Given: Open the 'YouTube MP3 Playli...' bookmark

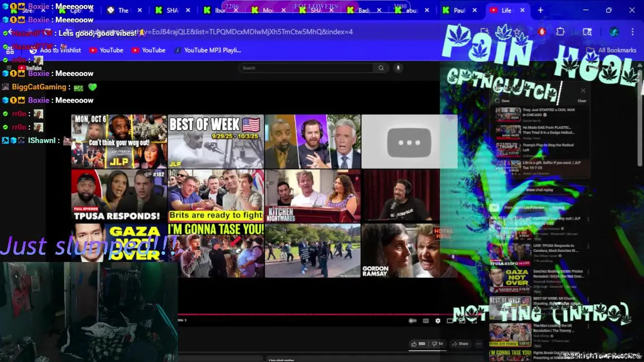Looking at the screenshot, I should point(208,50).
